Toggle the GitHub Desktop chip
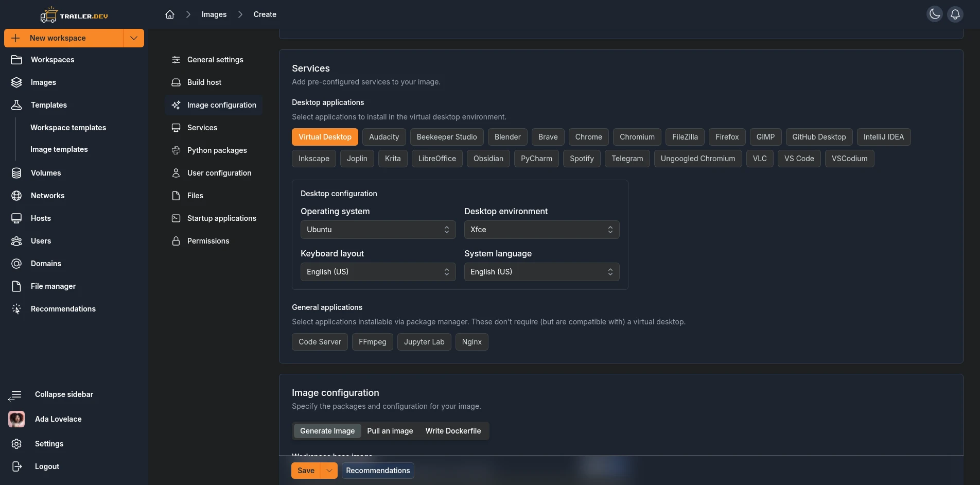This screenshot has width=980, height=485. (819, 137)
